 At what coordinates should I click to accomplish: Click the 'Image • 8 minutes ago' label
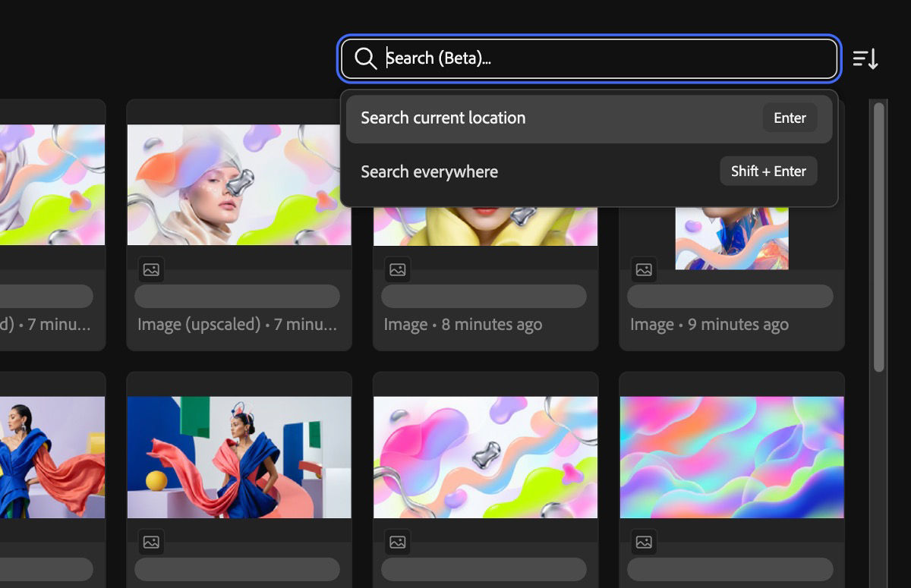pos(463,325)
